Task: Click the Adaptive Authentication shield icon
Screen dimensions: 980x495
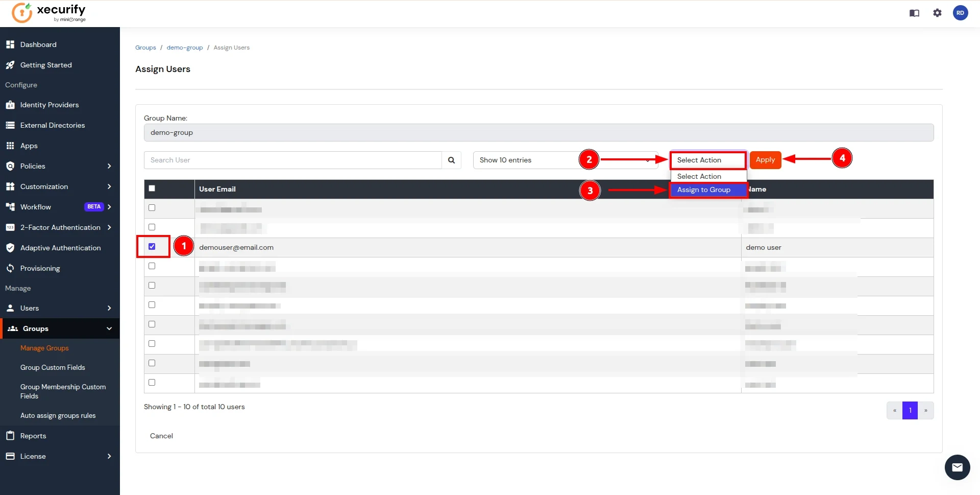Action: (10, 248)
